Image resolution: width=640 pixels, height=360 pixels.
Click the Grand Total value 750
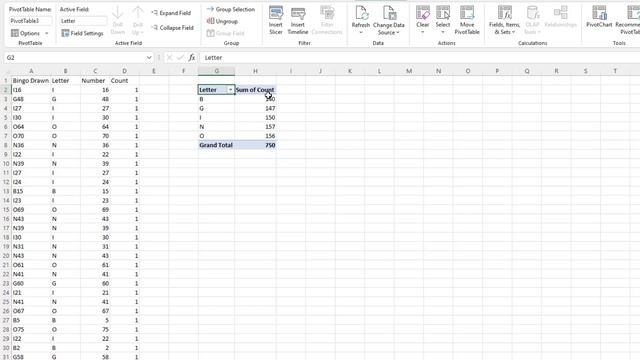tap(256, 145)
